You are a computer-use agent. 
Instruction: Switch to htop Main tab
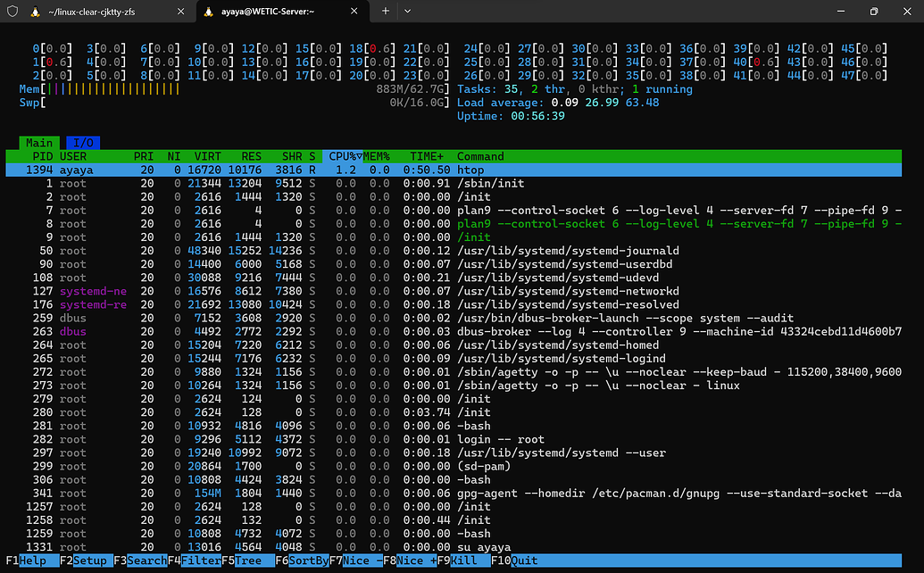point(39,143)
